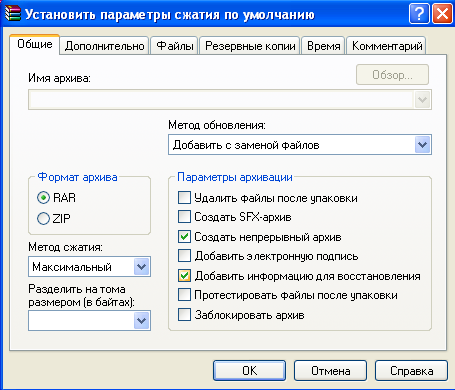
Task: Select the ZIP archive format
Action: [54, 219]
